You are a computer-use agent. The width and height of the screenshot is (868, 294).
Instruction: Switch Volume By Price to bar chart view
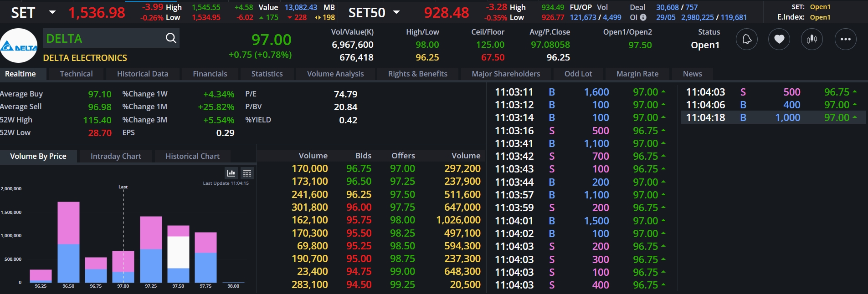pos(231,173)
